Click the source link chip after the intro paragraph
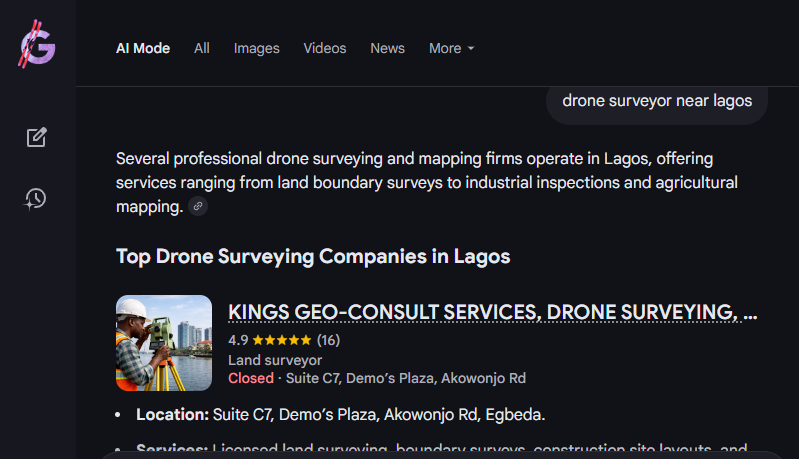 [198, 207]
